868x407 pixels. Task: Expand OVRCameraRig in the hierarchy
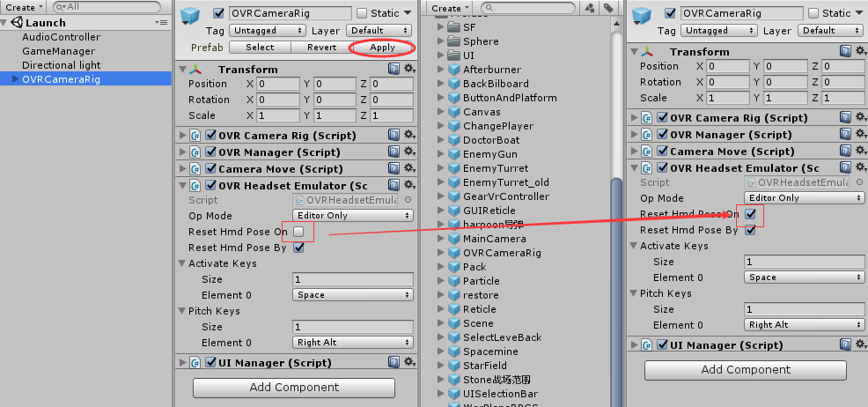(16, 79)
